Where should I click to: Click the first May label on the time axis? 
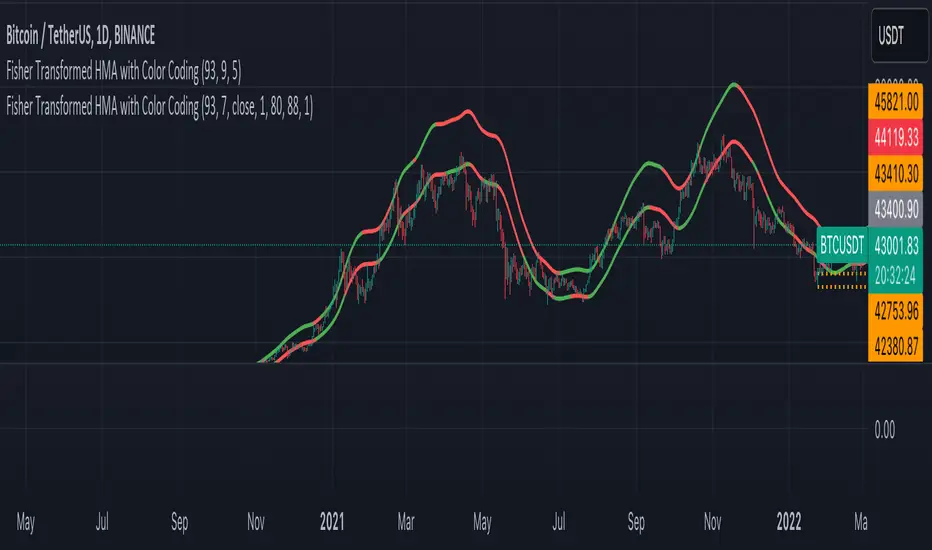tap(26, 522)
